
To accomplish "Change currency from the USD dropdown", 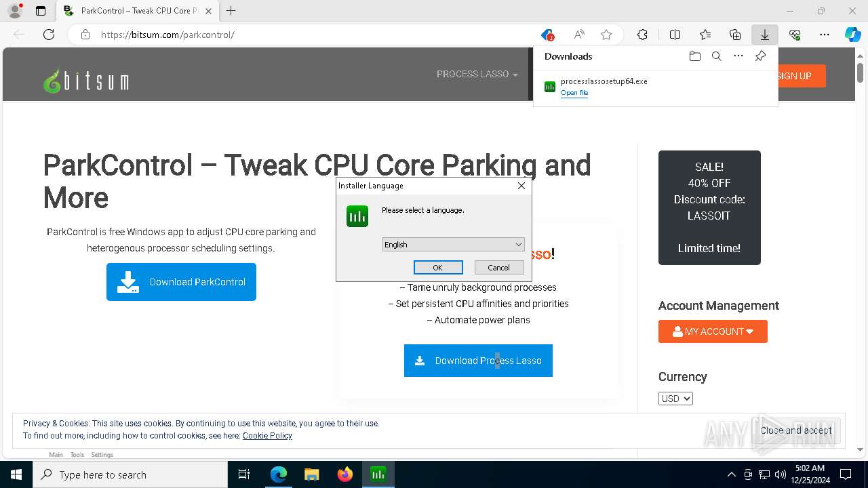I will pyautogui.click(x=675, y=399).
